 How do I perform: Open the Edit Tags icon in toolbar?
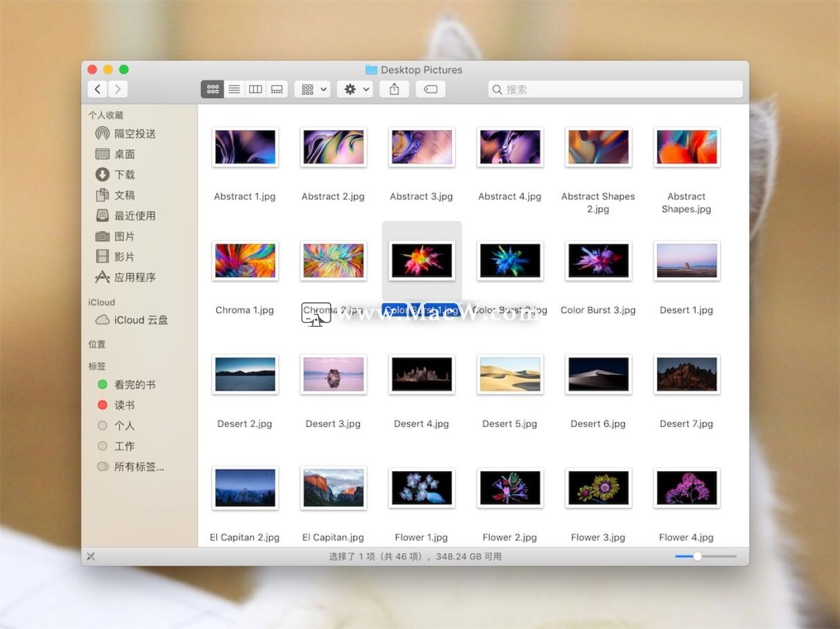[x=430, y=89]
